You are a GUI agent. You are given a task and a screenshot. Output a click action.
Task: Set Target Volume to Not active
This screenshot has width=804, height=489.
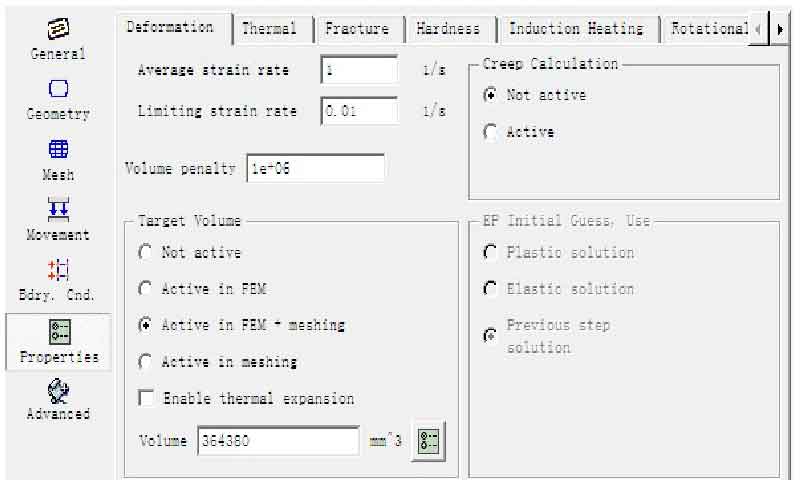[x=146, y=252]
